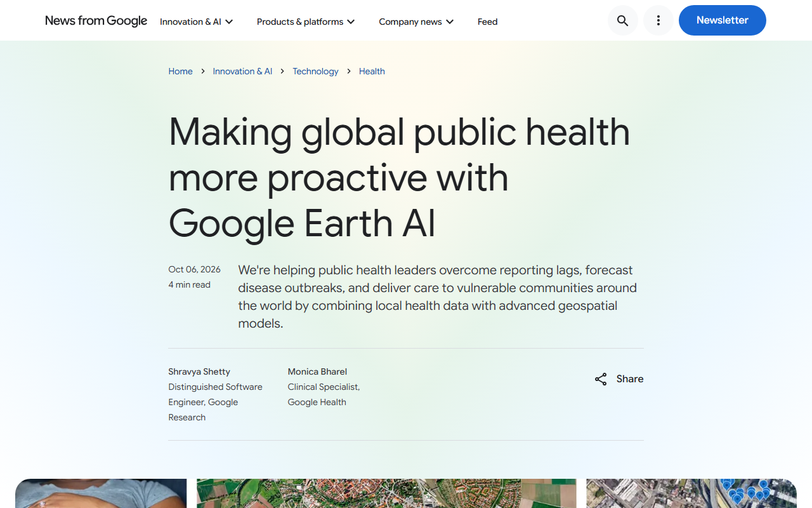Screen dimensions: 812x508
Task: Click the Oct 06, 2026 date
Action: click(194, 269)
